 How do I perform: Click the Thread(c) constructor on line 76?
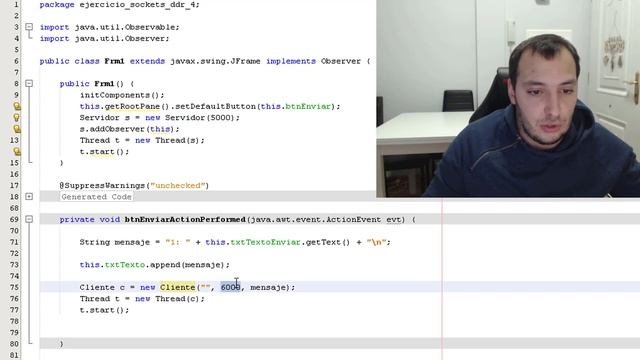[177, 299]
